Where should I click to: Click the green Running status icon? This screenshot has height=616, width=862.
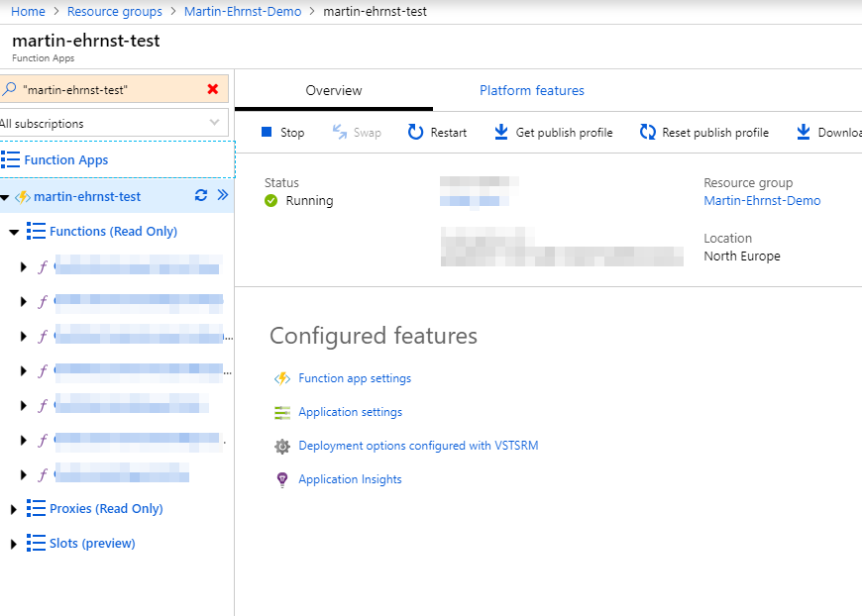[x=271, y=201]
